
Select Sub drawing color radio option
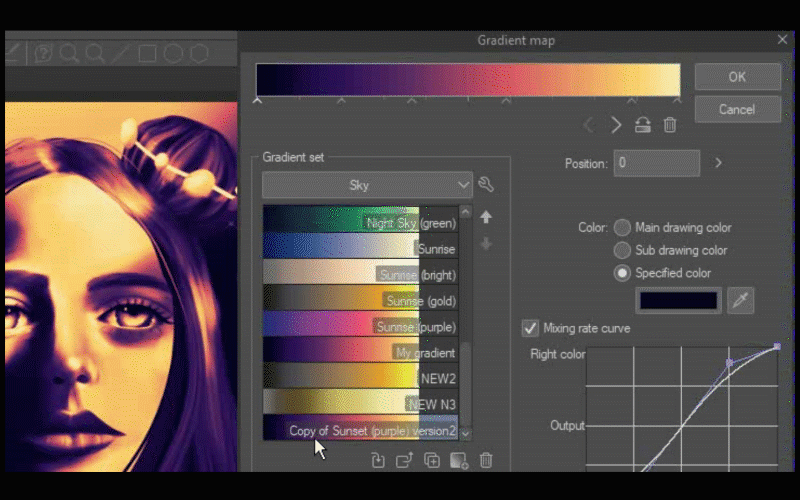pos(622,250)
